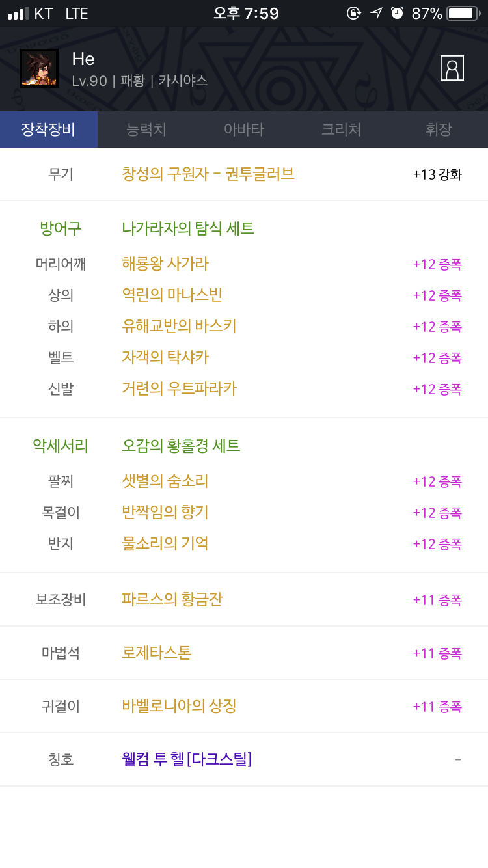Image resolution: width=488 pixels, height=868 pixels.
Task: Open title 웰컴 투 헬 [다크스틸]
Action: point(187,759)
